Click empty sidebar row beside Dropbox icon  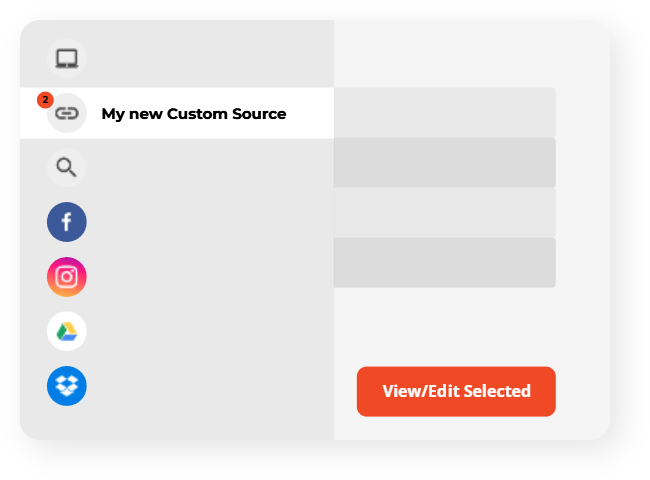pos(209,386)
